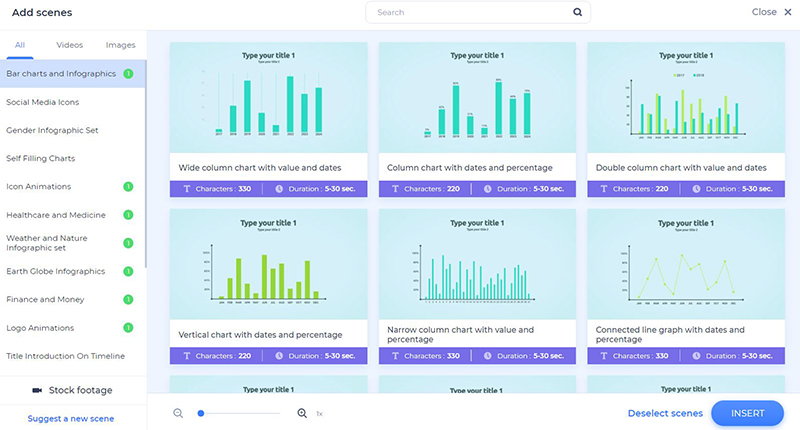Open Earth Globe Infographics category
The width and height of the screenshot is (800, 430).
point(72,271)
